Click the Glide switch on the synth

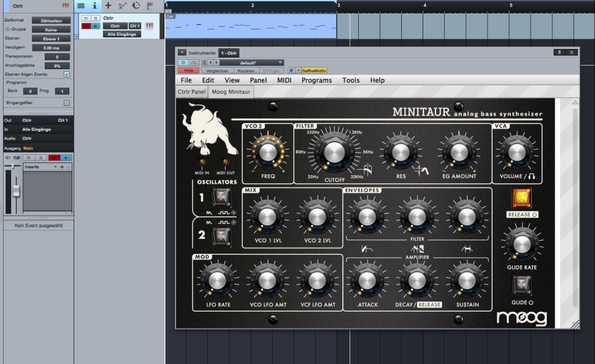click(521, 284)
